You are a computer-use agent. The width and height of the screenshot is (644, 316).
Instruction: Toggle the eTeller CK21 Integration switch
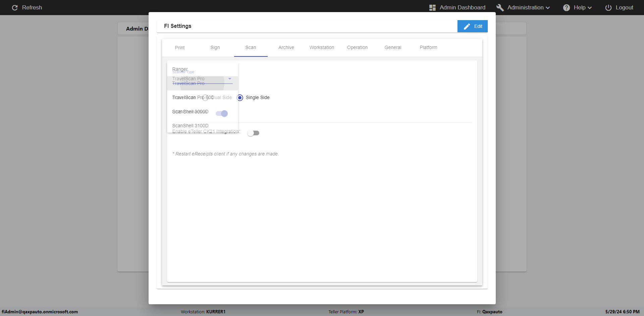point(253,133)
